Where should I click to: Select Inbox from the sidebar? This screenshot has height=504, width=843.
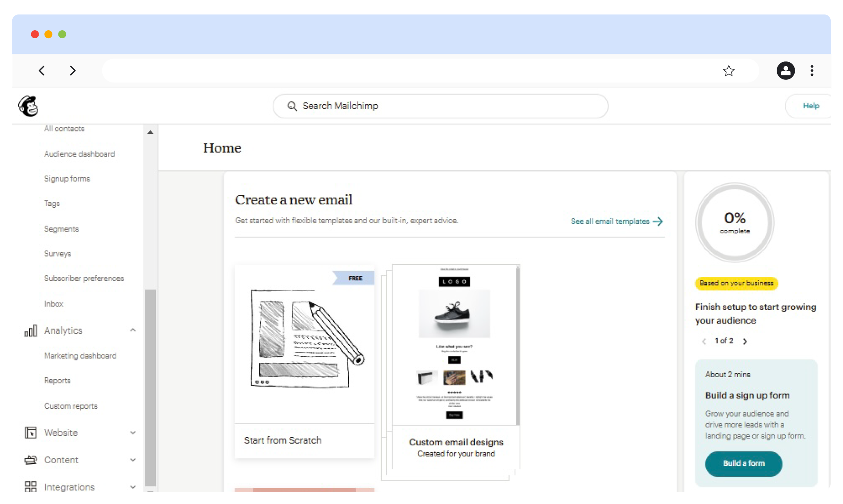54,304
